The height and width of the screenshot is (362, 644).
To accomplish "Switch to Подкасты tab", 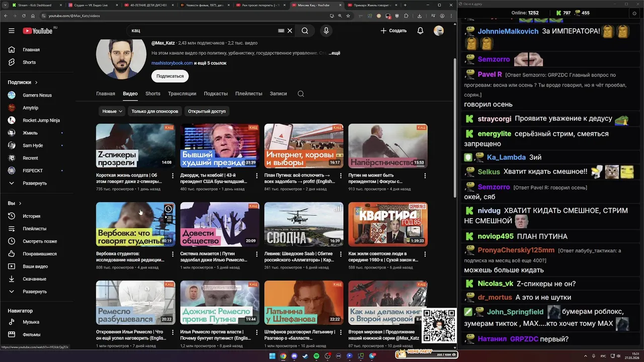I will click(x=216, y=94).
